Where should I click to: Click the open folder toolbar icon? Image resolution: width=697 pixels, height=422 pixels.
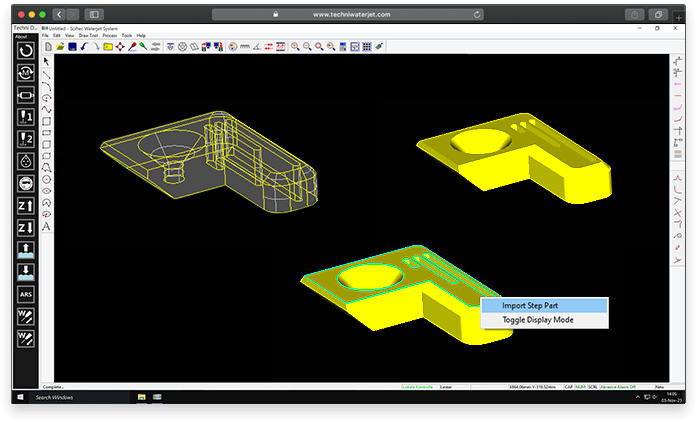coord(60,46)
